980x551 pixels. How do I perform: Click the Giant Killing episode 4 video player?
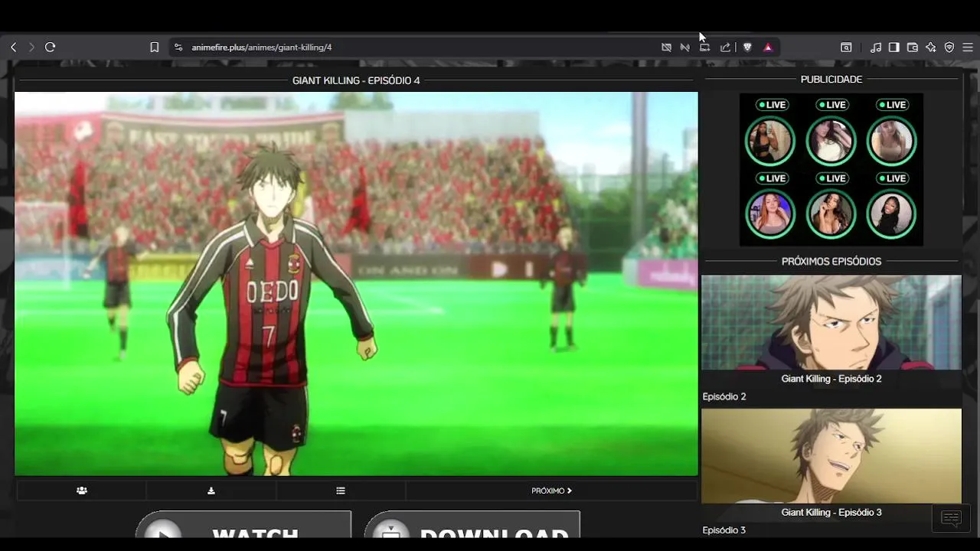tap(356, 284)
